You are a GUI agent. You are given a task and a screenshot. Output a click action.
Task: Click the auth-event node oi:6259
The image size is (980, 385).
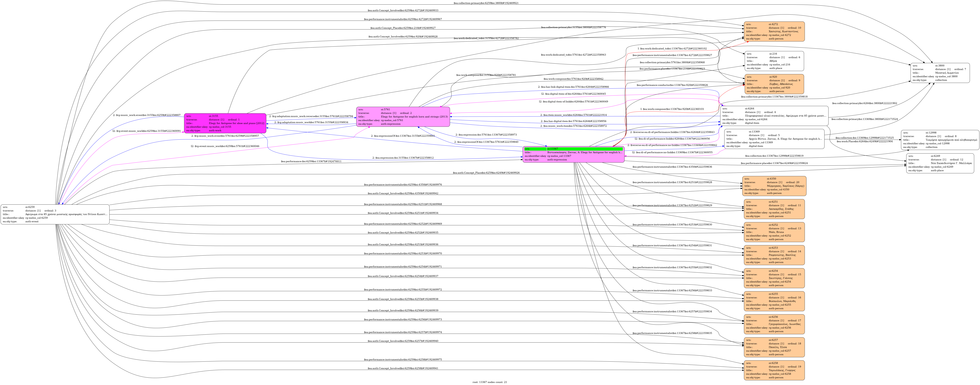pos(55,215)
